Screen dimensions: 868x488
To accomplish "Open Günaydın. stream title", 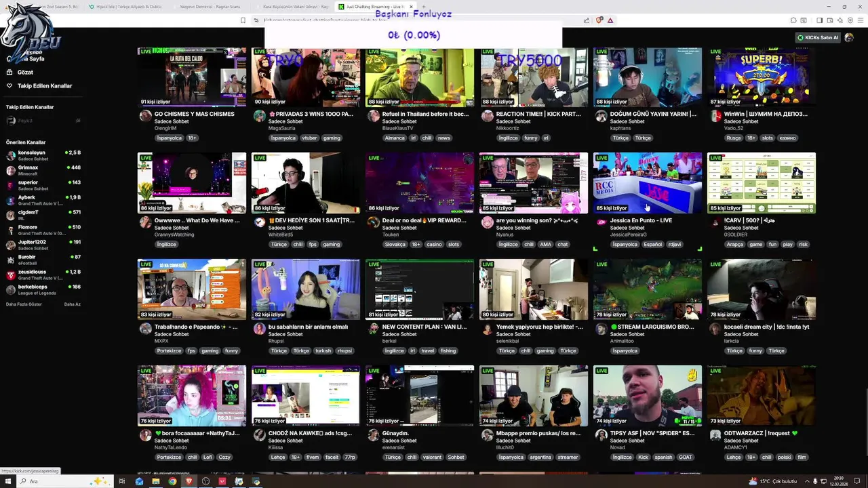I will coord(395,433).
